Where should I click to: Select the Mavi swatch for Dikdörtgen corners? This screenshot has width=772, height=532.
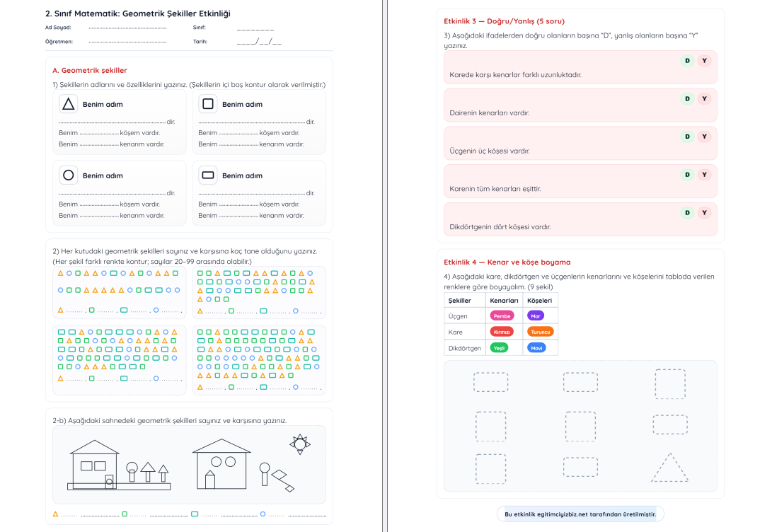coord(536,347)
